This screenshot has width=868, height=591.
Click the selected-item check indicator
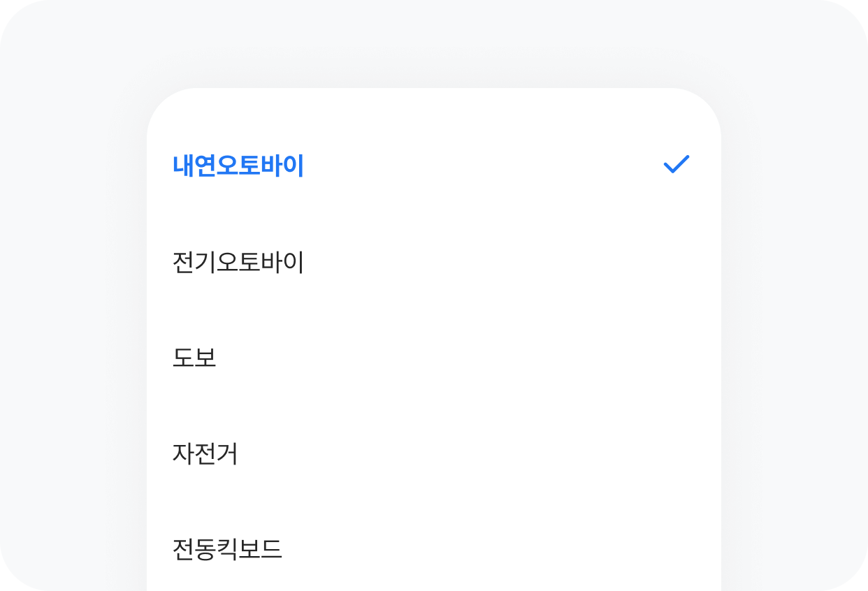(676, 165)
